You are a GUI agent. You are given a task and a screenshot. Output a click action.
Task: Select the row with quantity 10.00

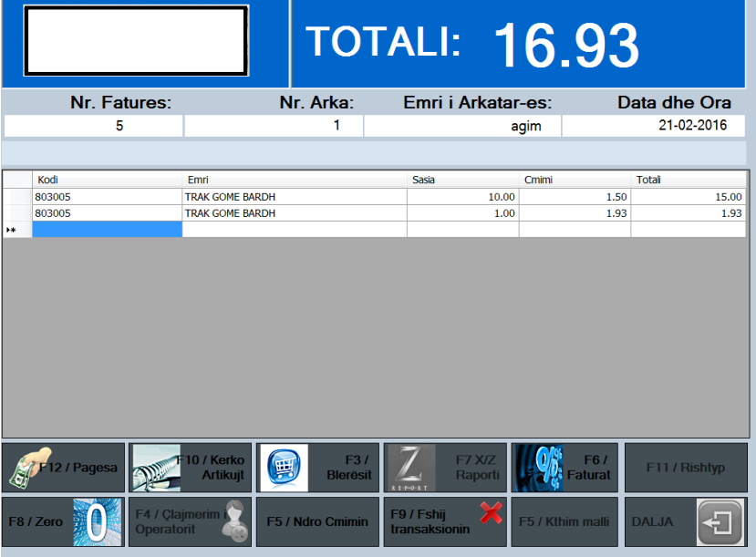click(375, 197)
